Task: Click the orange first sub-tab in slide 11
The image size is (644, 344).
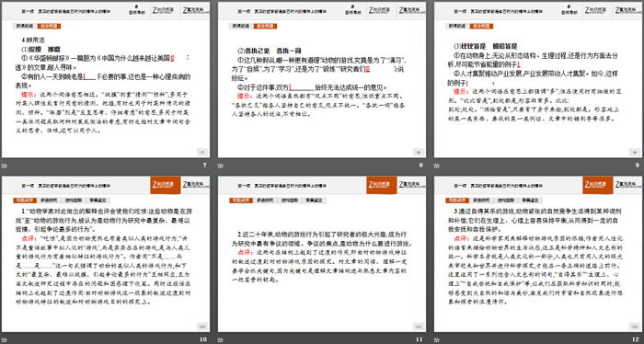Action: 241,201
